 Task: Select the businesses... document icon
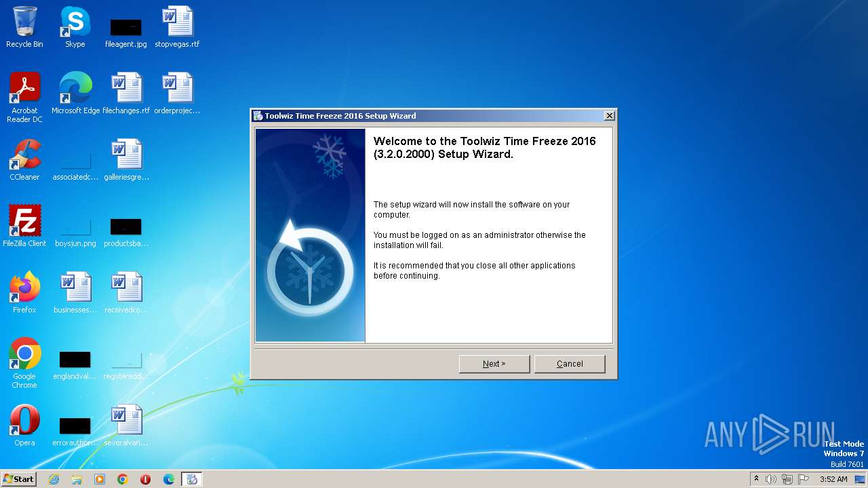point(75,293)
